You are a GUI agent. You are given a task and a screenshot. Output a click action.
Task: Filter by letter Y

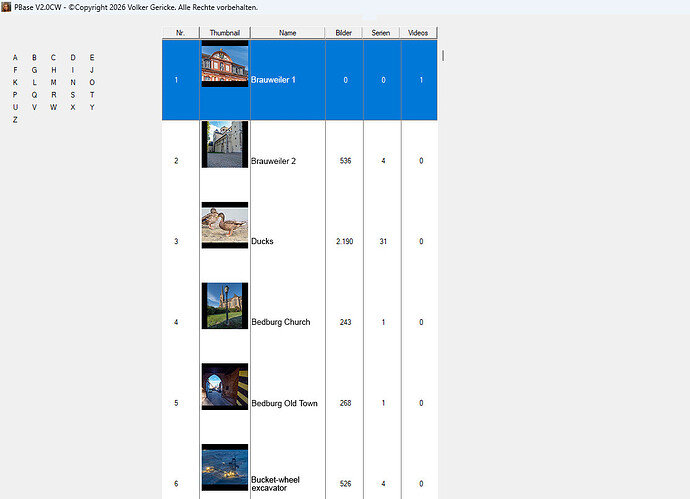click(x=92, y=107)
